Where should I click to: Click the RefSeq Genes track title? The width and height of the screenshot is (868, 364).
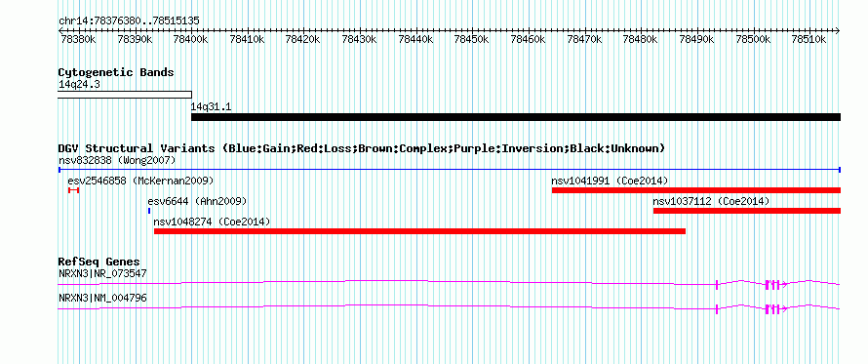click(x=99, y=262)
